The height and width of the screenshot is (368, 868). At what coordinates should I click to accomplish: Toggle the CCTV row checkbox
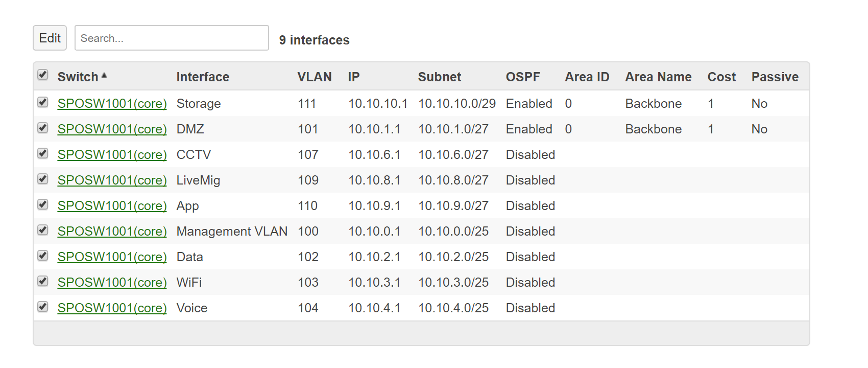click(43, 153)
